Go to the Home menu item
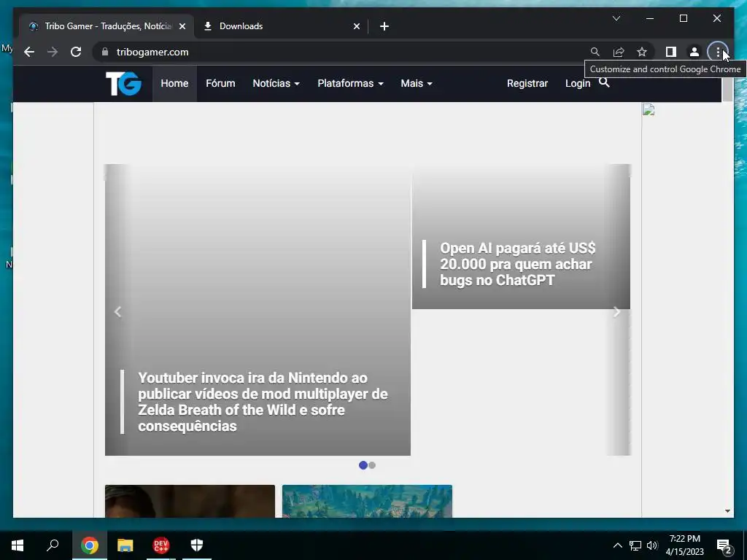This screenshot has height=560, width=747. [x=174, y=83]
